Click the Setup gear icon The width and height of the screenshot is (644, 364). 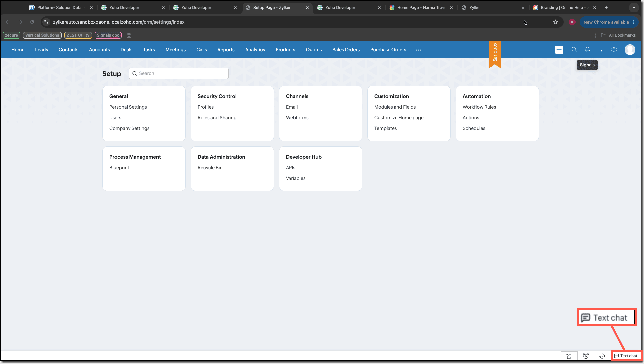tap(614, 50)
